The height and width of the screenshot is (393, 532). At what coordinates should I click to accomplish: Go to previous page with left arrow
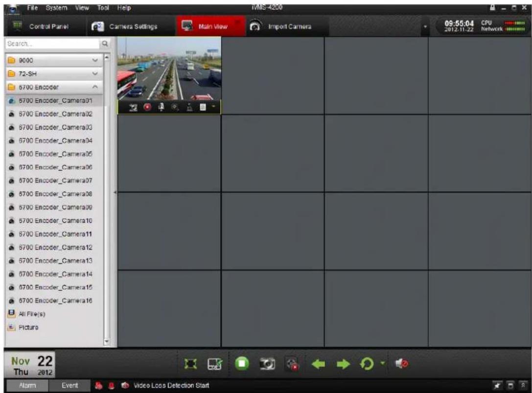318,364
